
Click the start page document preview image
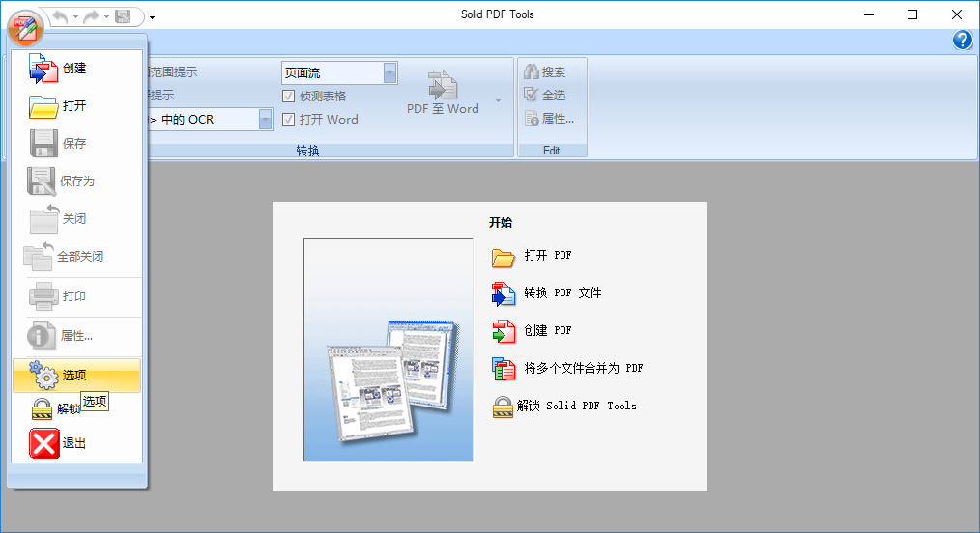pos(389,350)
